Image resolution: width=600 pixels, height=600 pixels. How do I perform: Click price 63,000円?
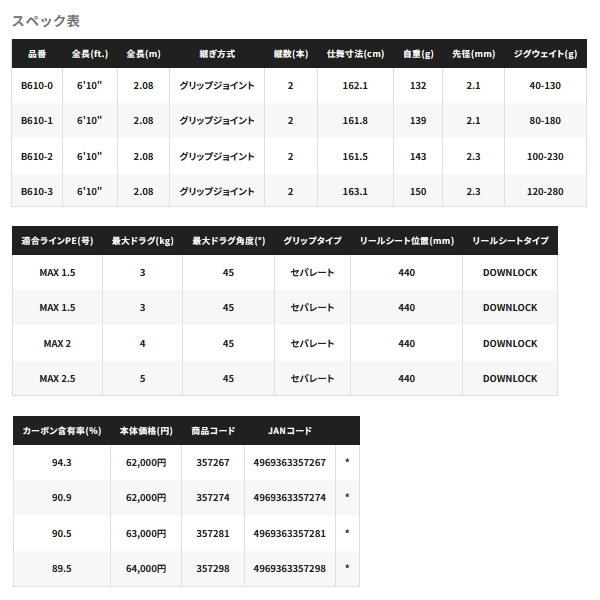[x=146, y=534]
